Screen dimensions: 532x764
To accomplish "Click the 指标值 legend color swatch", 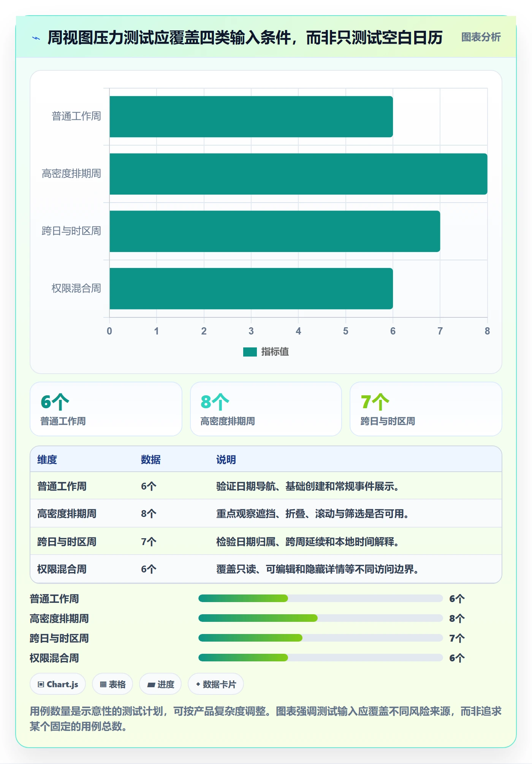I will [250, 352].
